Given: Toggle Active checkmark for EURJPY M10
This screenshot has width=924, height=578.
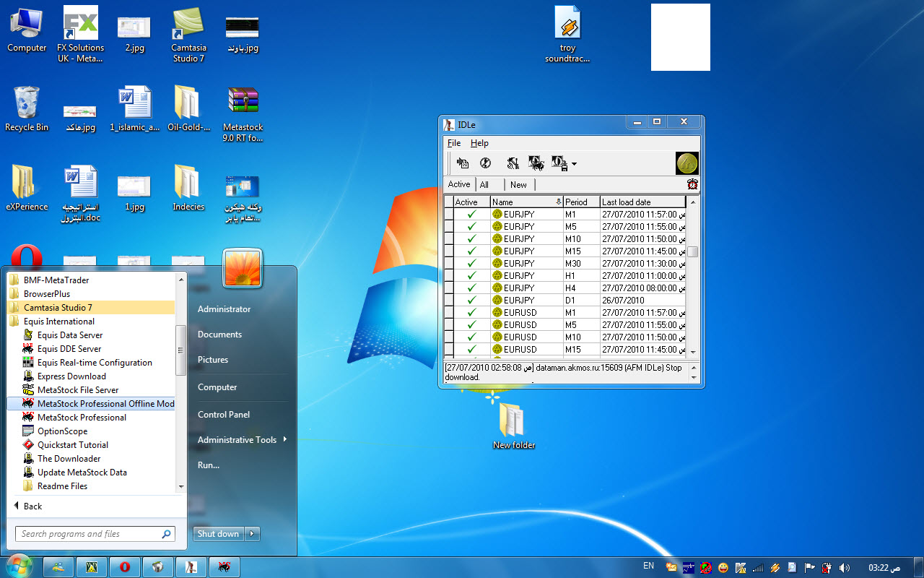Looking at the screenshot, I should click(472, 239).
